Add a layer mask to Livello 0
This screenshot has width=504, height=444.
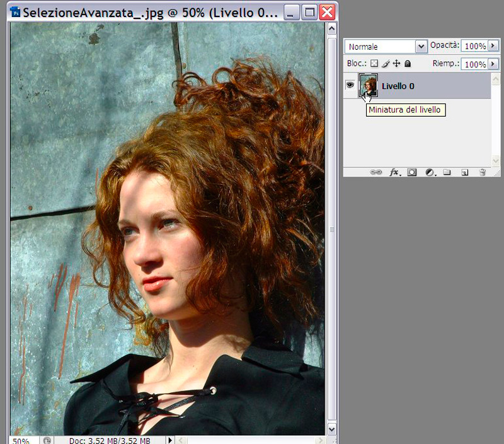[412, 172]
